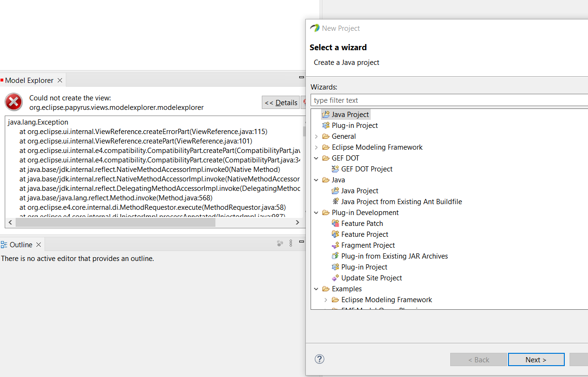Open the Outline view menu (three dots)
The image size is (588, 377).
click(291, 243)
